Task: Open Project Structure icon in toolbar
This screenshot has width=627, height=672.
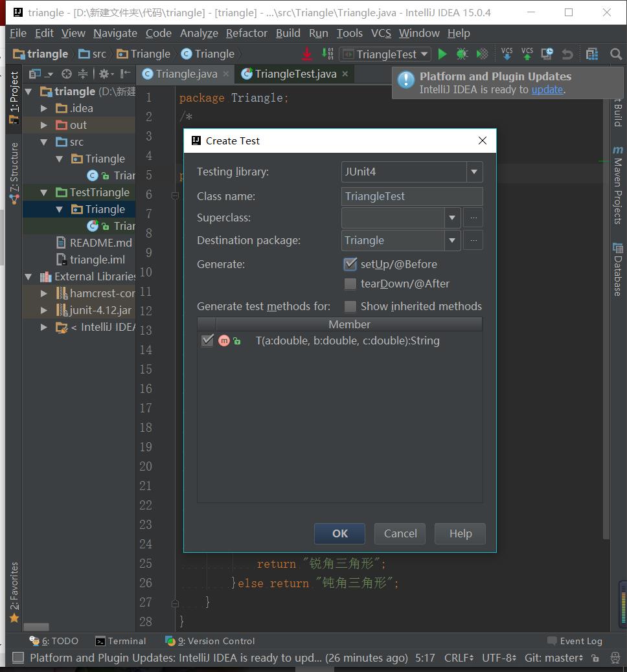Action: click(592, 54)
